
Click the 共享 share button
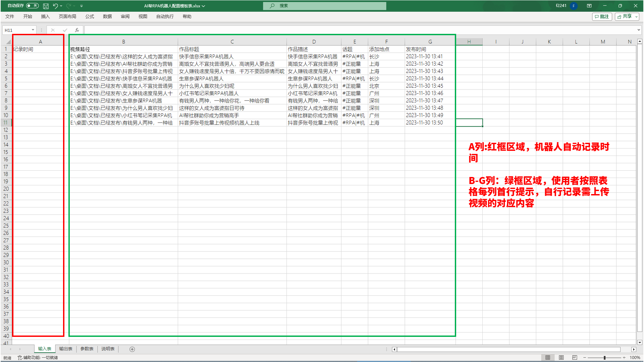tap(627, 16)
